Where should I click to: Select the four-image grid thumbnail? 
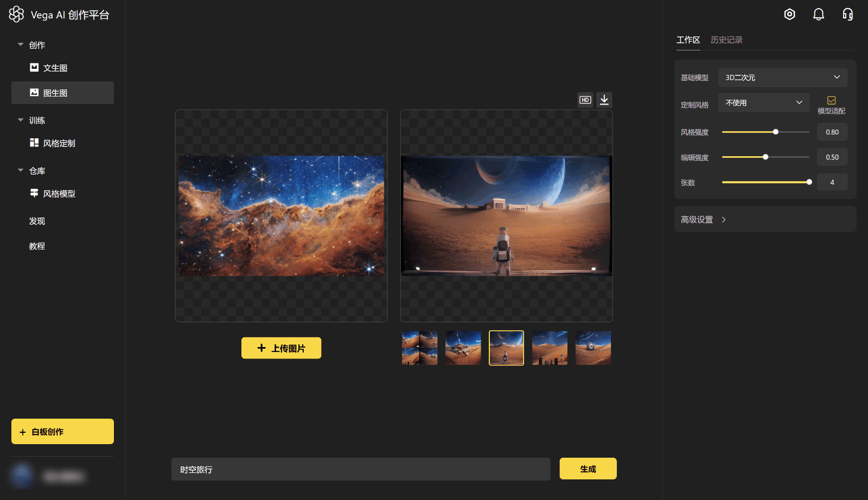(x=419, y=348)
